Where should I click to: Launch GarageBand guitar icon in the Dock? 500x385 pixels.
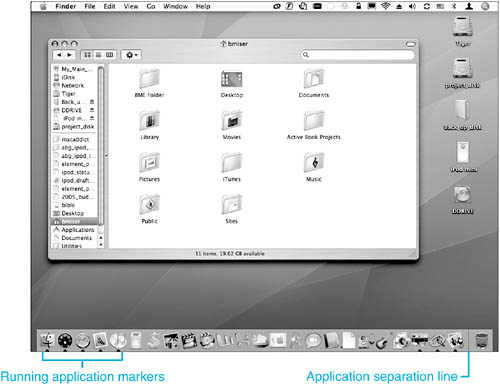point(383,341)
